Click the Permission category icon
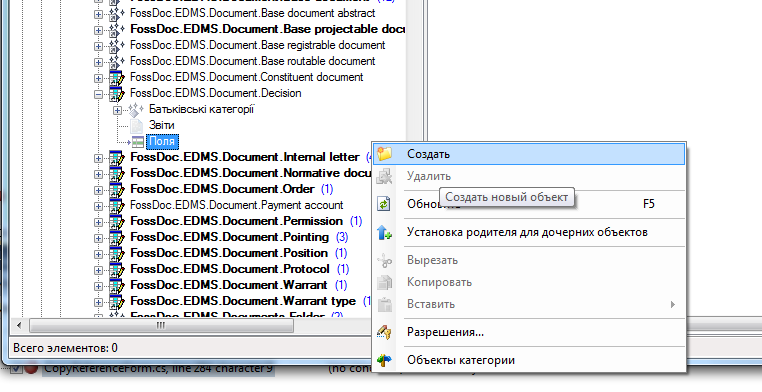This screenshot has width=762, height=392. (117, 222)
